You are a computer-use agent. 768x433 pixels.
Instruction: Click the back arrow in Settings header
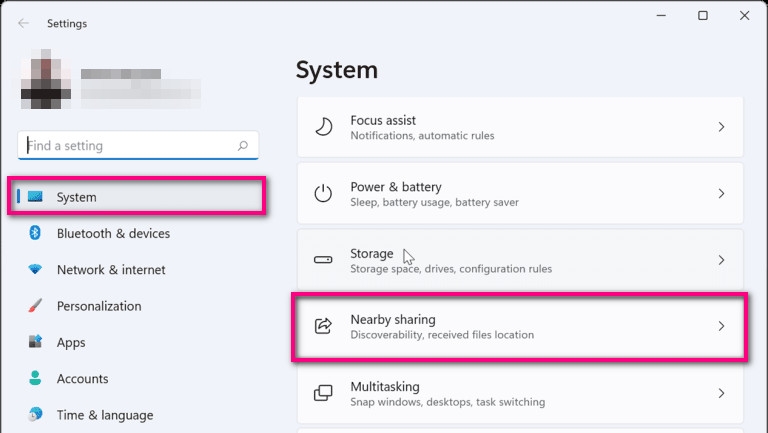click(23, 23)
